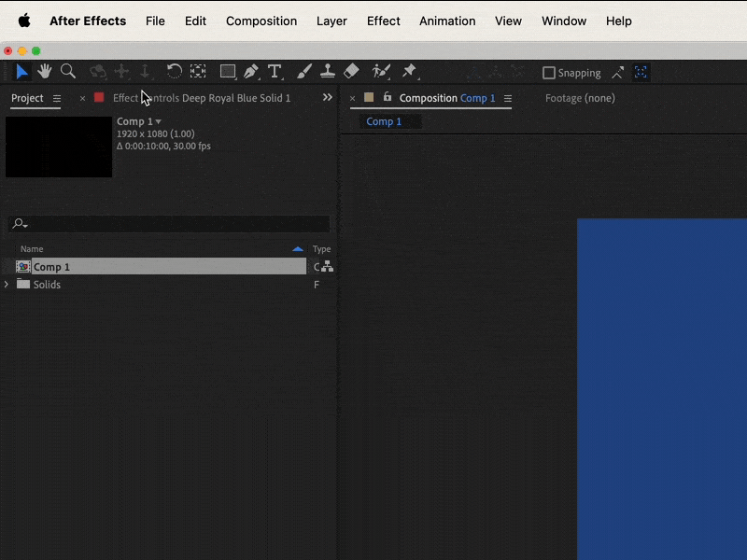Open the Comp 1 thumbnail dropdown arrow
This screenshot has width=747, height=560.
coord(158,122)
